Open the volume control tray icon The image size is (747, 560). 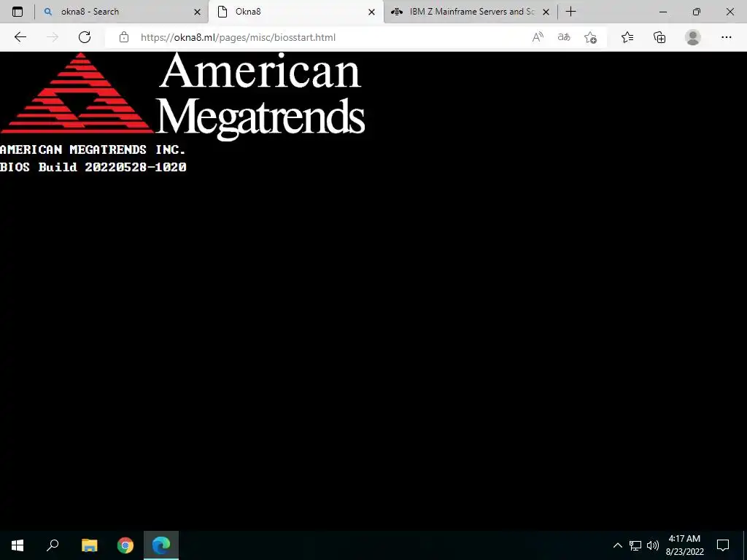pos(653,545)
